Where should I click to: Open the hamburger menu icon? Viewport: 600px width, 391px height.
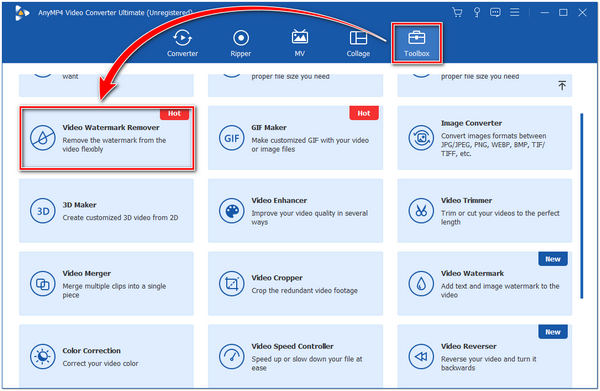point(515,13)
